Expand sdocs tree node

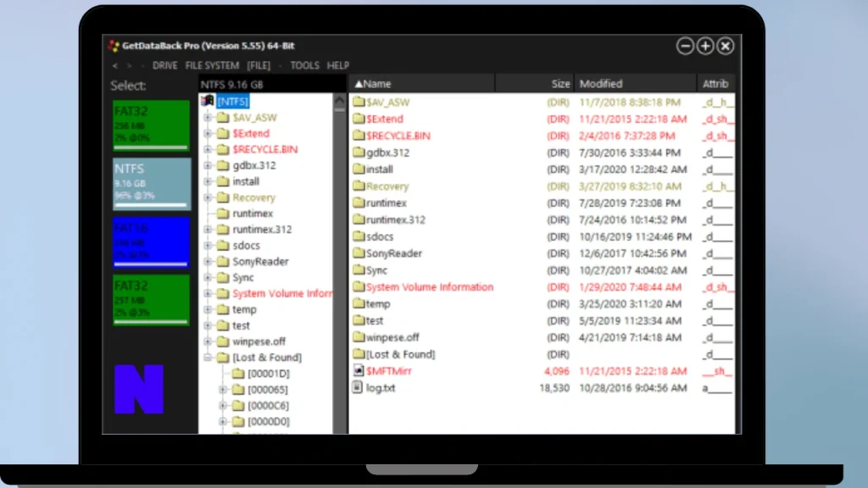pos(208,245)
